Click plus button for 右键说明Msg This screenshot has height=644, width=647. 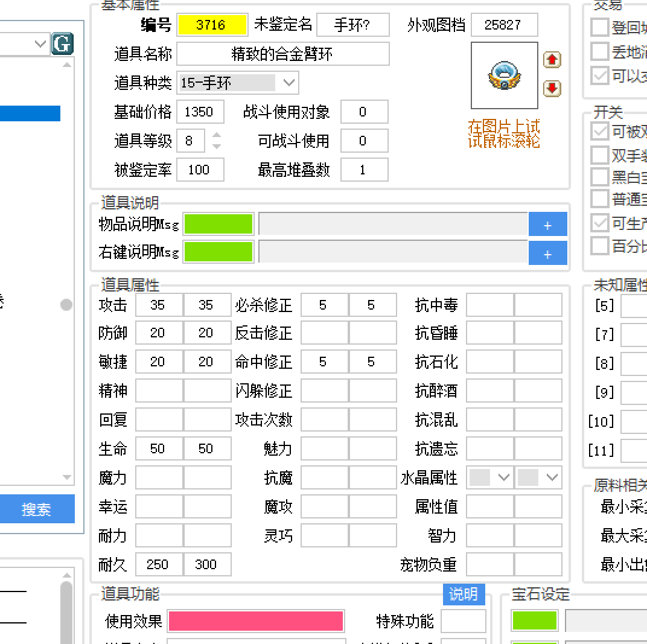click(x=547, y=253)
